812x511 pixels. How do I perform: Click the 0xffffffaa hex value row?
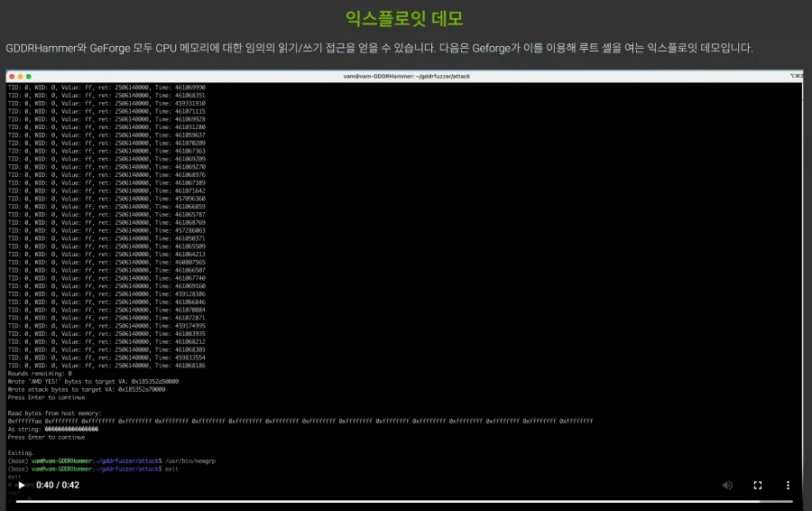click(x=300, y=422)
